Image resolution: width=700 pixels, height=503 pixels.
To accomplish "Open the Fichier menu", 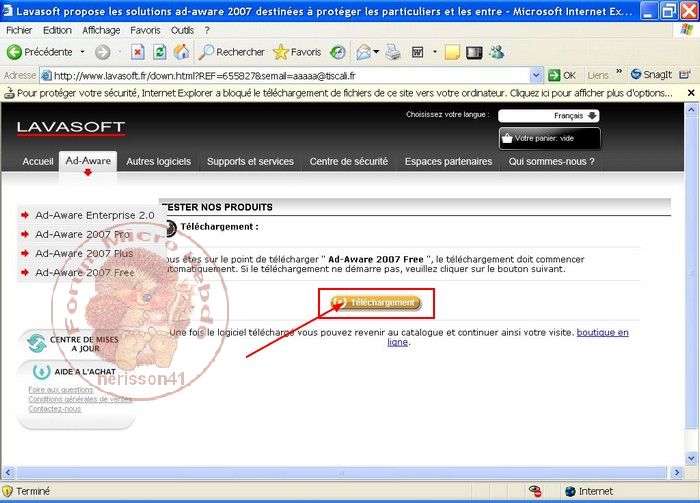I will coord(19,30).
